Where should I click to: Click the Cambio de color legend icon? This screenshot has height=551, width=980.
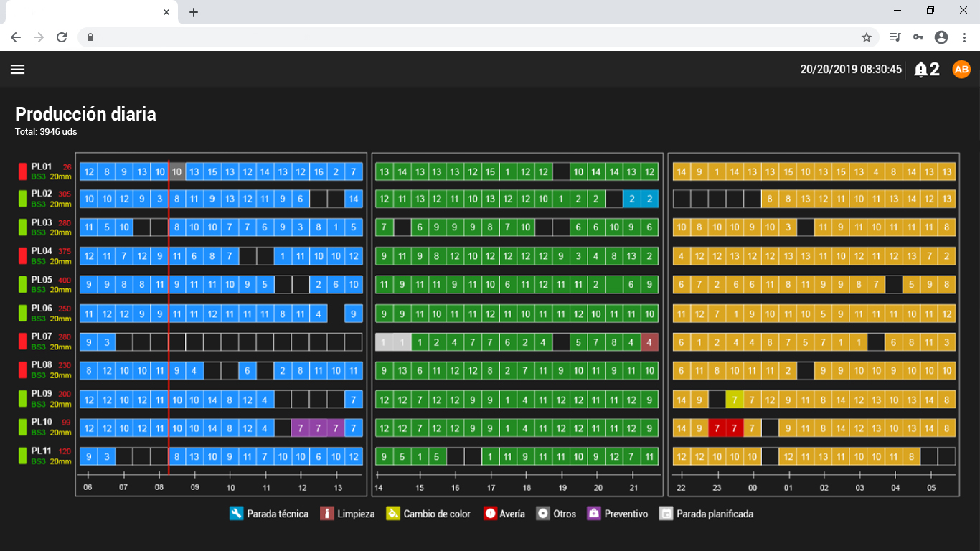393,514
